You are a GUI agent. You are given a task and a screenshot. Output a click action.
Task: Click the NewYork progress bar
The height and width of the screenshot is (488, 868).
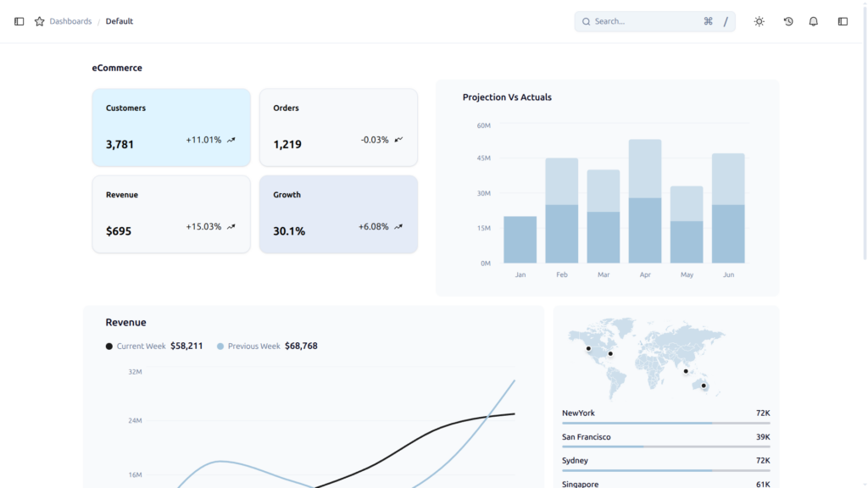[x=666, y=424]
